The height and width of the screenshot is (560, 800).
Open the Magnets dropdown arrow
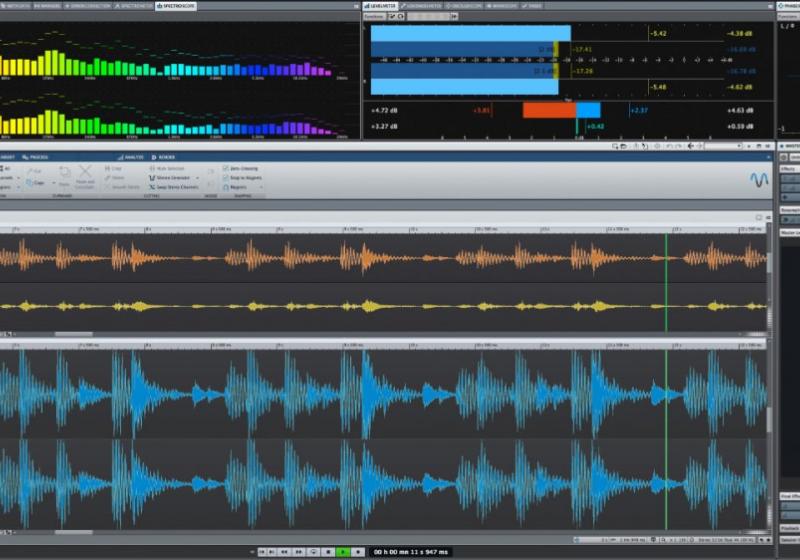(262, 187)
